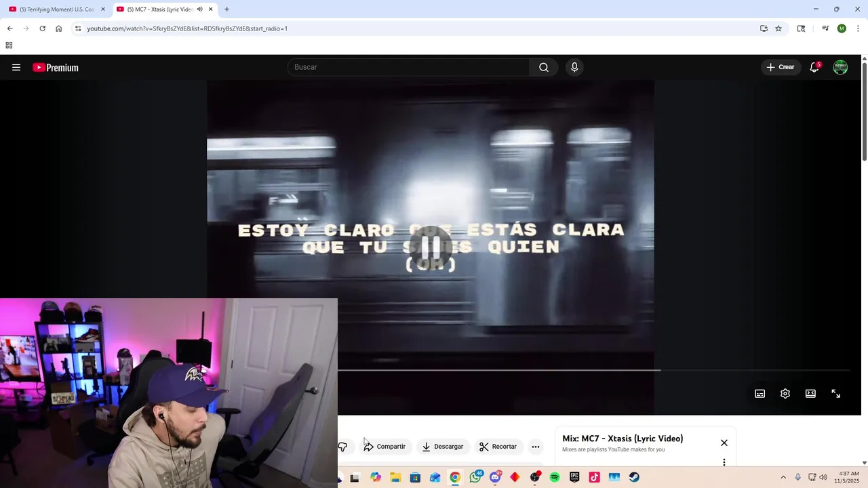Go back in browser history

(9, 28)
